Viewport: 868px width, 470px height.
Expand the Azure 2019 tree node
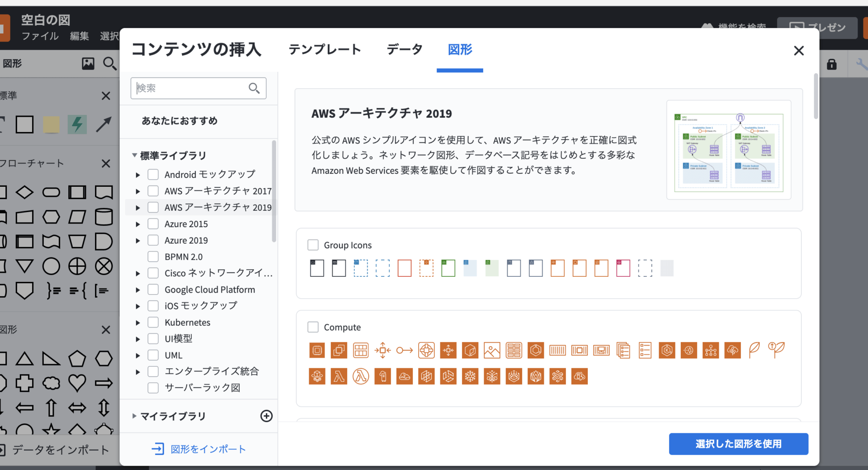click(x=138, y=241)
